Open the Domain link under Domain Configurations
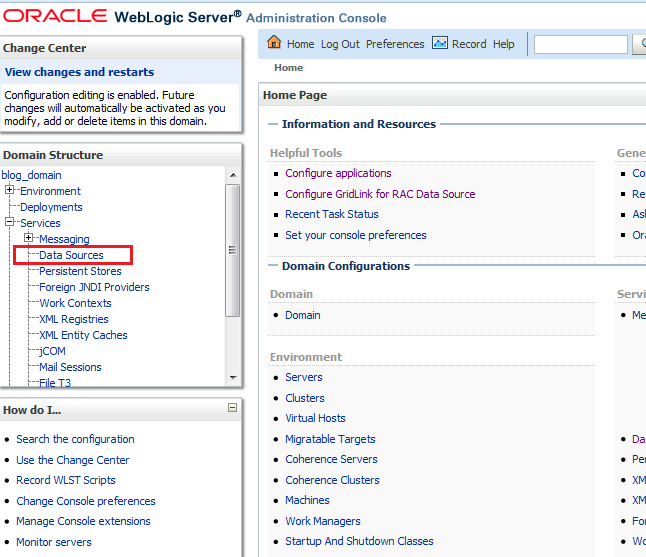 (x=303, y=315)
